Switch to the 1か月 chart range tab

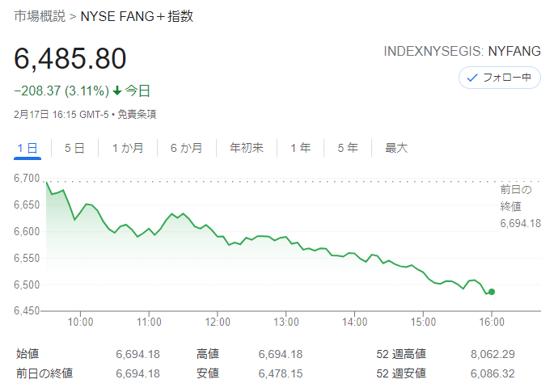[x=128, y=148]
